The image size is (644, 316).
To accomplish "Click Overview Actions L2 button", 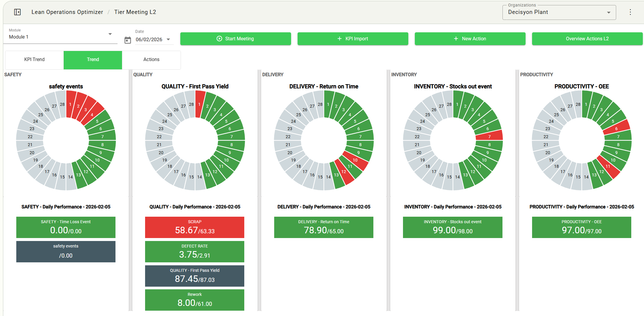I will [x=587, y=39].
